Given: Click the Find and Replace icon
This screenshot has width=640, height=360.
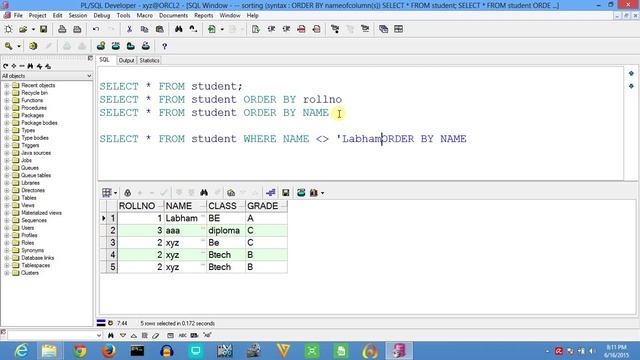Looking at the screenshot, I should (x=193, y=29).
